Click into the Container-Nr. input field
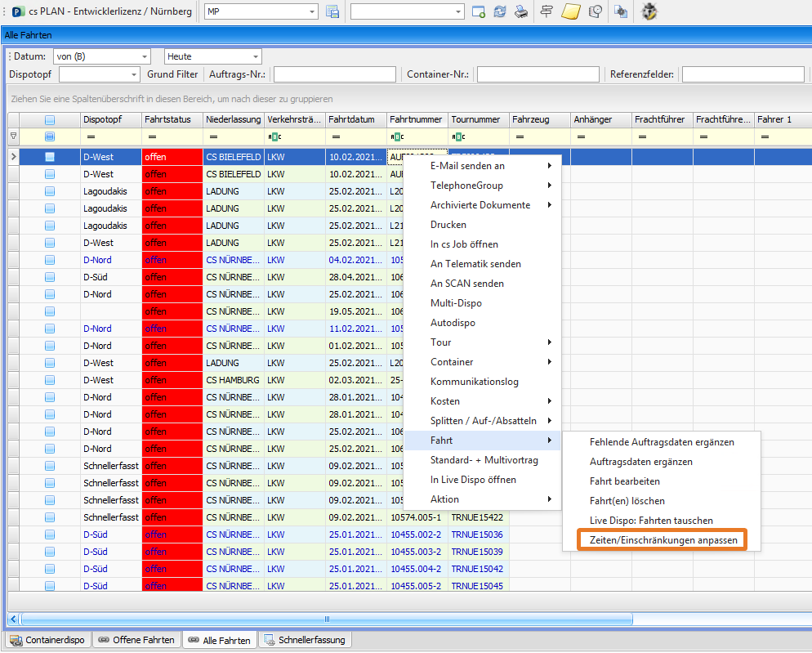812x653 pixels. pyautogui.click(x=538, y=74)
